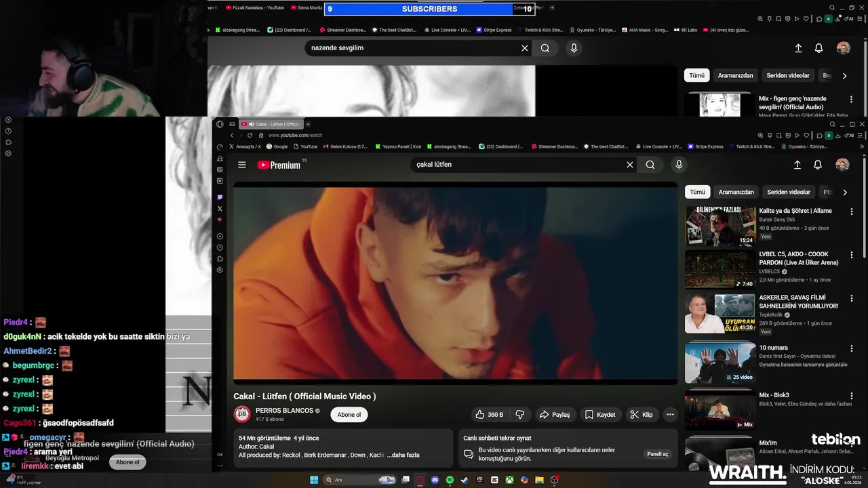Open Spotify from the taskbar
Image resolution: width=868 pixels, height=488 pixels.
[450, 480]
